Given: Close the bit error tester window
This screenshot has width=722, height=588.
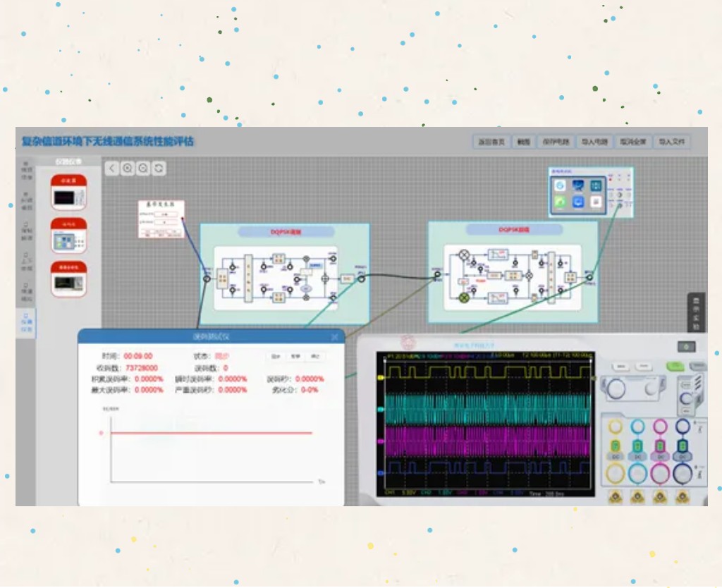Looking at the screenshot, I should [x=334, y=337].
